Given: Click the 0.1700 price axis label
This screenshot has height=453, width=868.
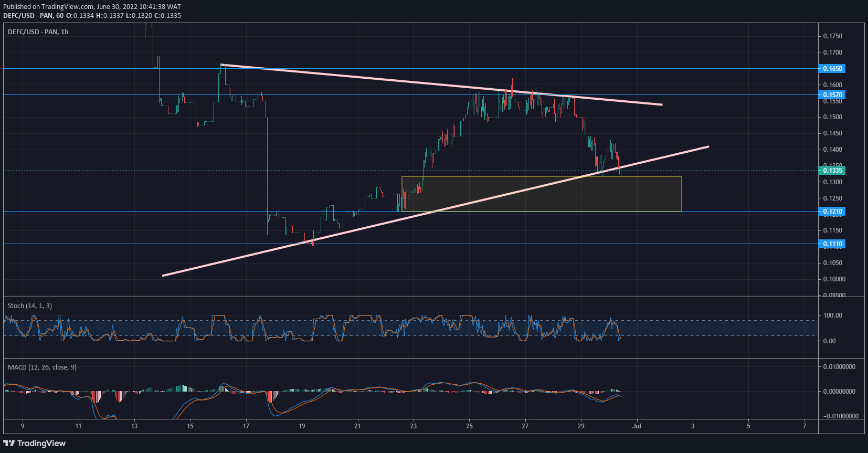Looking at the screenshot, I should (832, 52).
